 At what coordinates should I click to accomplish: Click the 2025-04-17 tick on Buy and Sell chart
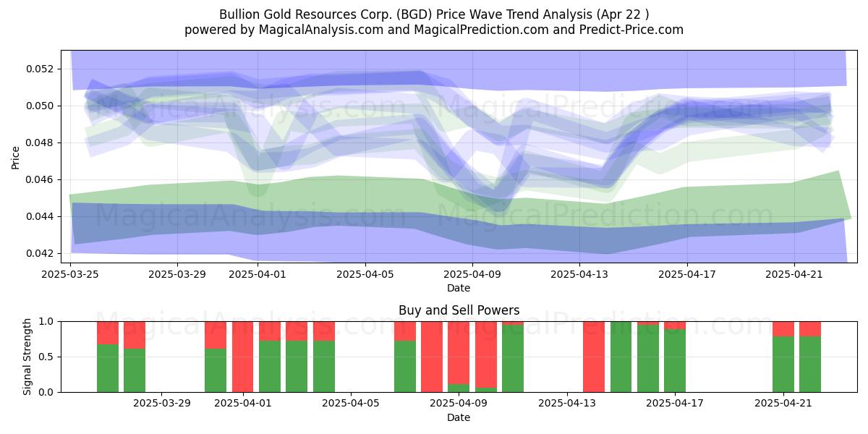675,404
